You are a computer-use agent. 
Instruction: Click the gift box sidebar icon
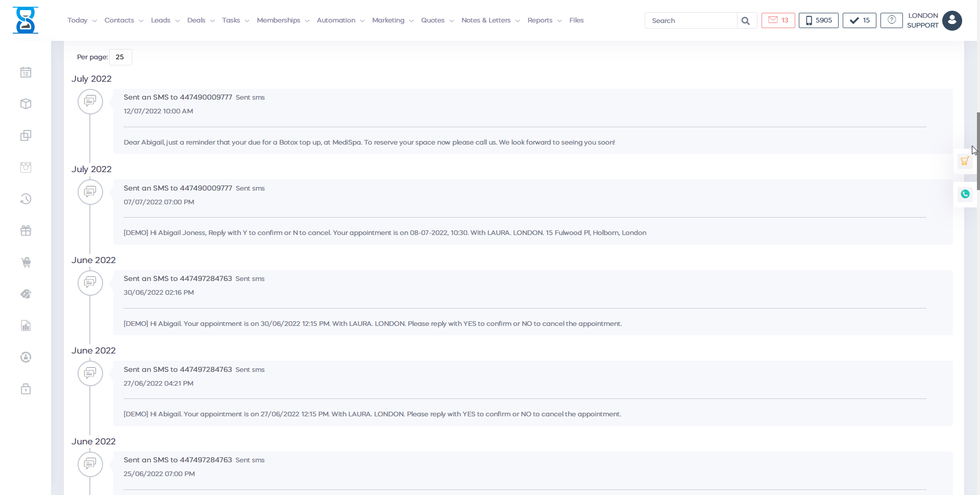[26, 231]
